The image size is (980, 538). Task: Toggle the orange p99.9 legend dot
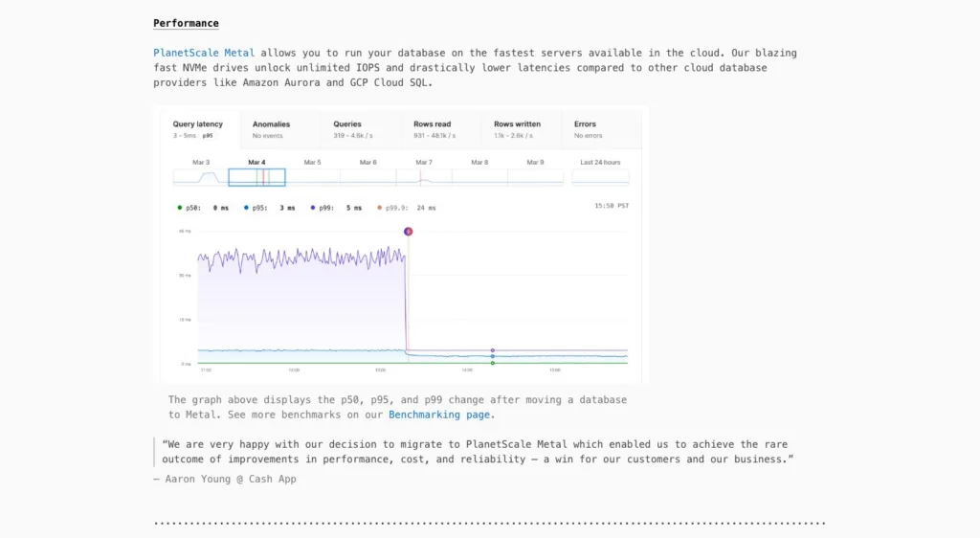pyautogui.click(x=379, y=208)
